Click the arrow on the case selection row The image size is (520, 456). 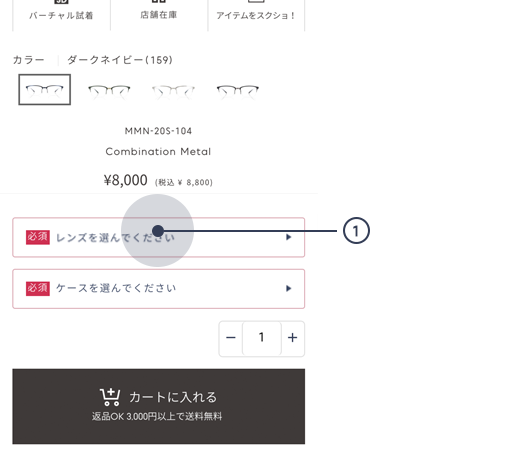point(289,289)
